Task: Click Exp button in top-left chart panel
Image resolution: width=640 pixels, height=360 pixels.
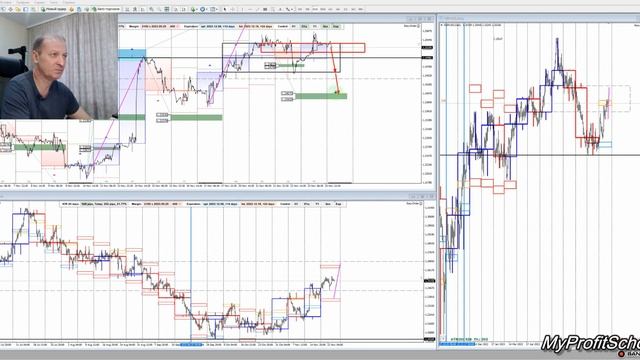Action: click(x=336, y=26)
